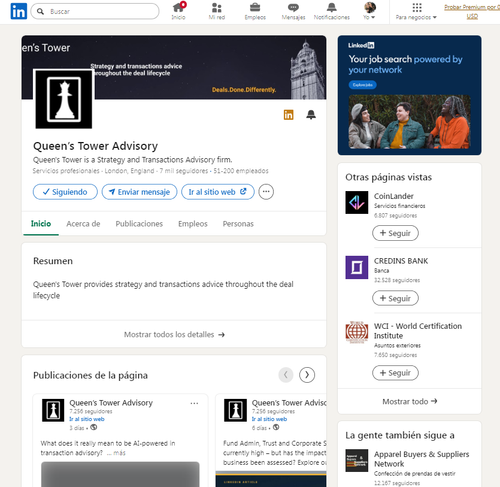Click Mostrar todos los detalles
This screenshot has width=500, height=487.
click(174, 334)
